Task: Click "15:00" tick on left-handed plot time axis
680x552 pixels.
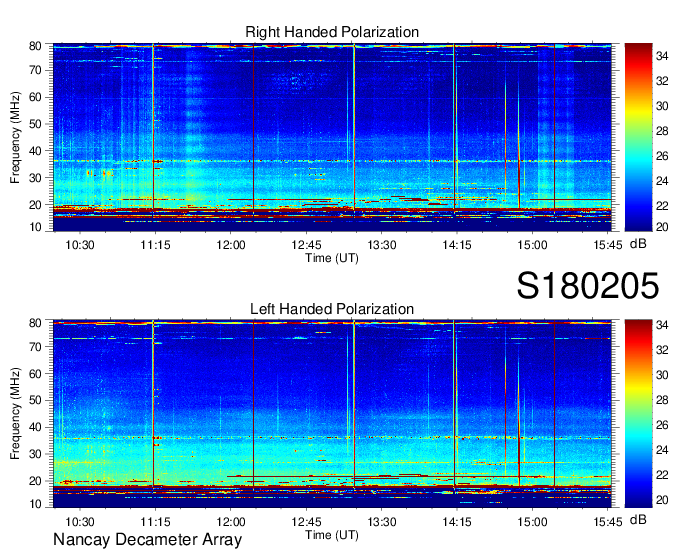Action: [x=532, y=522]
